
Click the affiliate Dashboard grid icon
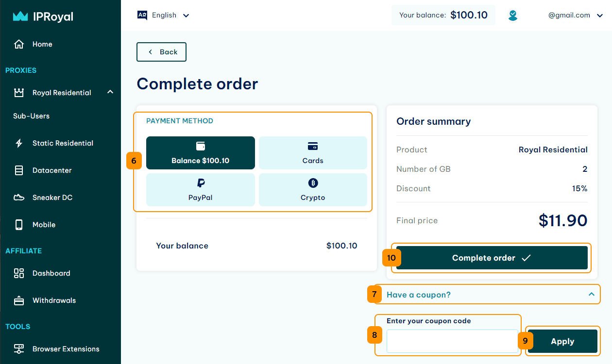(x=19, y=273)
